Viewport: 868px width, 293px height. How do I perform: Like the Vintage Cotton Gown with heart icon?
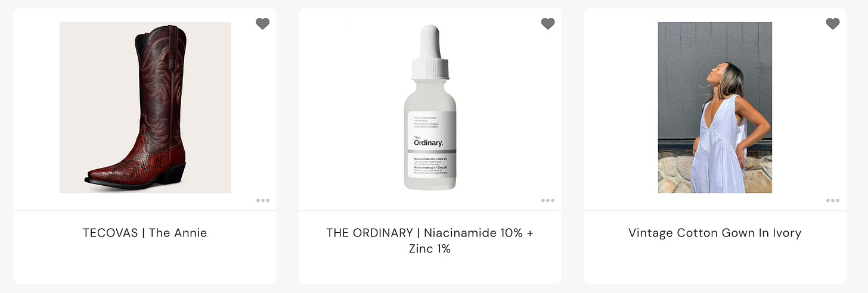833,23
